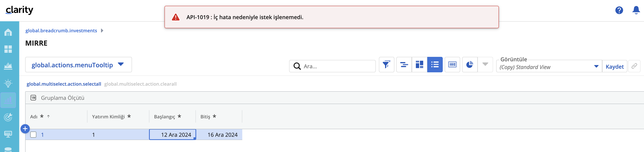Click the help question mark icon
The width and height of the screenshot is (644, 152).
point(619,10)
